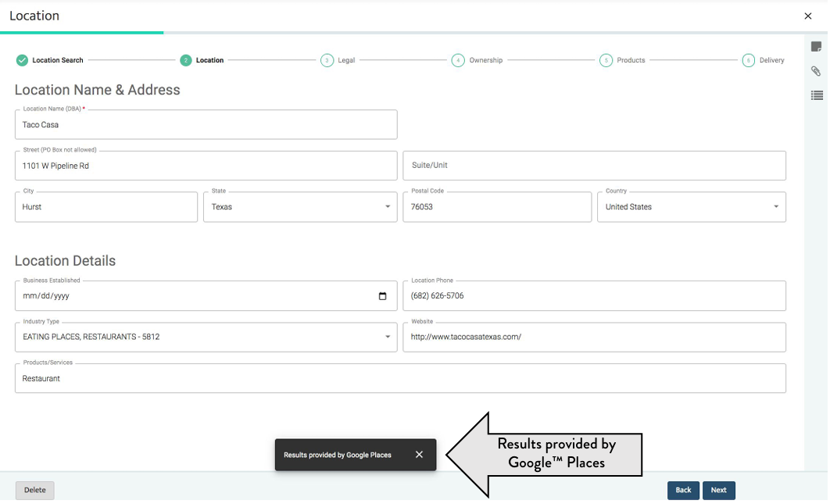Open the list view icon in sidebar

pyautogui.click(x=816, y=95)
